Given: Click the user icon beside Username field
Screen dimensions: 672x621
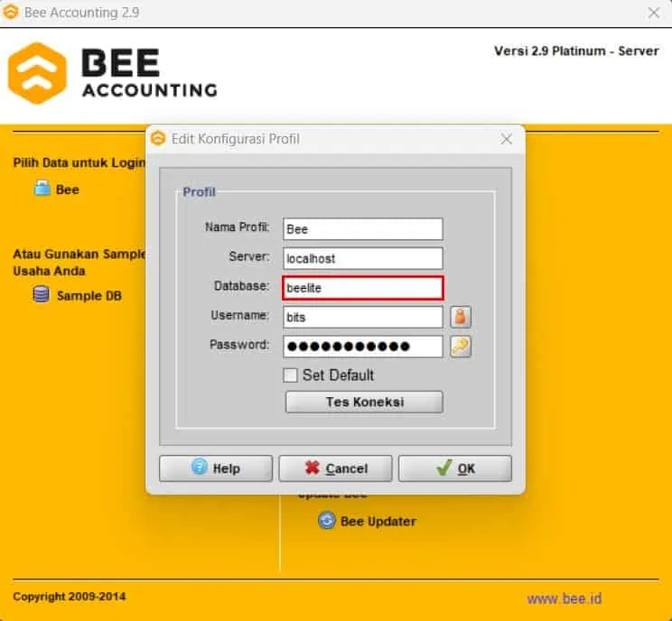Looking at the screenshot, I should click(x=461, y=317).
